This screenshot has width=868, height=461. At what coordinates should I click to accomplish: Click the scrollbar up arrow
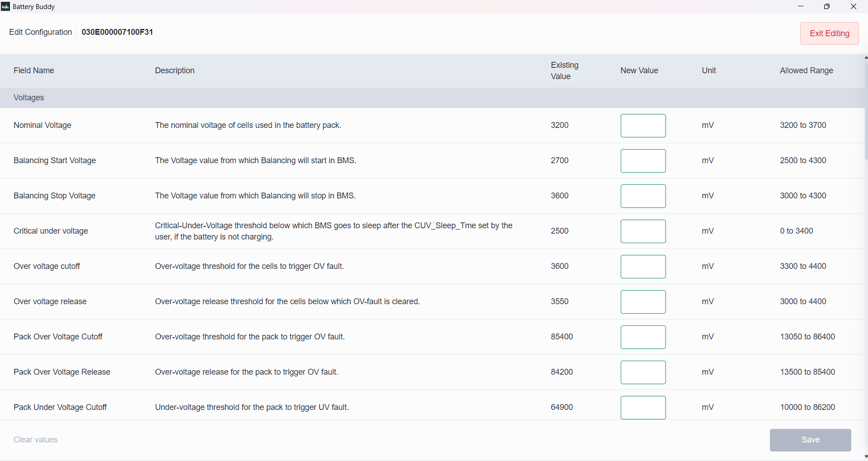tap(866, 58)
